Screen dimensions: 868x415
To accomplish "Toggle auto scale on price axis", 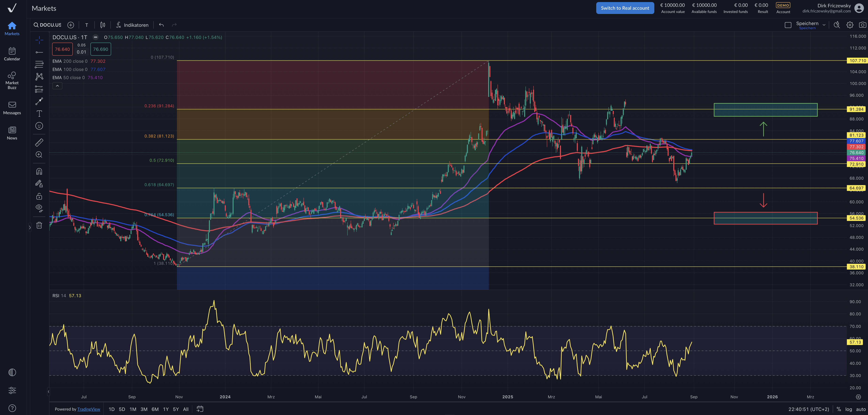I will (861, 409).
